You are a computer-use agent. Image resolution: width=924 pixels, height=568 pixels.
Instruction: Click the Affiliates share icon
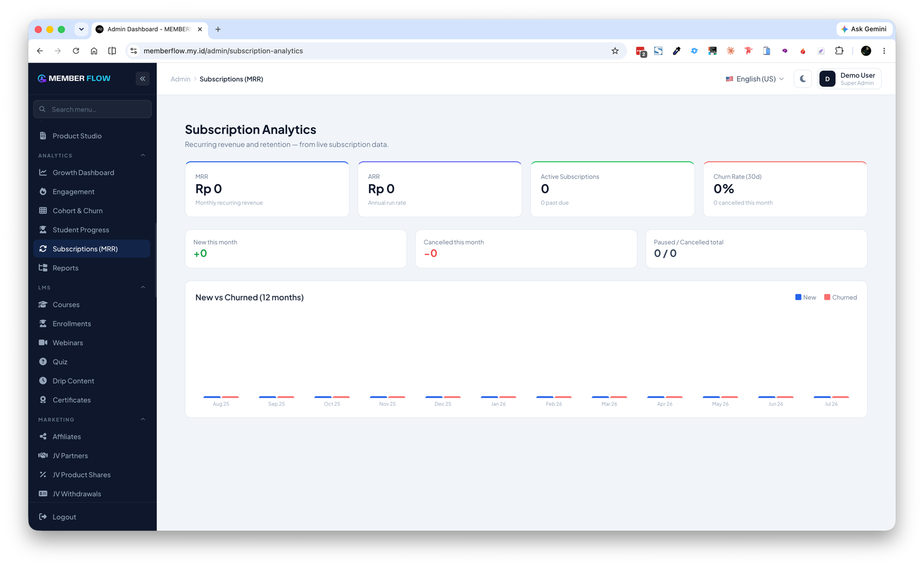tap(43, 436)
